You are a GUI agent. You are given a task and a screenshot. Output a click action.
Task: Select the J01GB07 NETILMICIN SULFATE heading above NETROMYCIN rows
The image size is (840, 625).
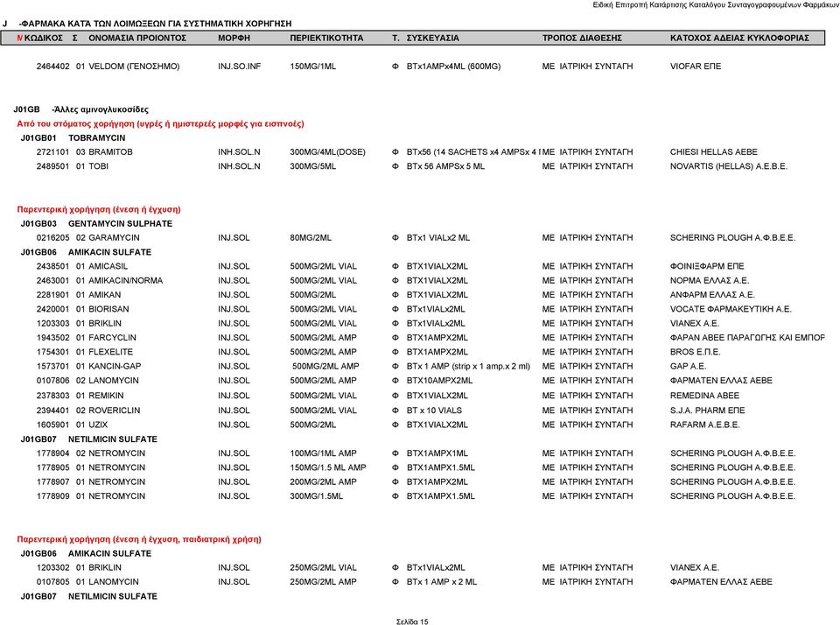pyautogui.click(x=89, y=439)
